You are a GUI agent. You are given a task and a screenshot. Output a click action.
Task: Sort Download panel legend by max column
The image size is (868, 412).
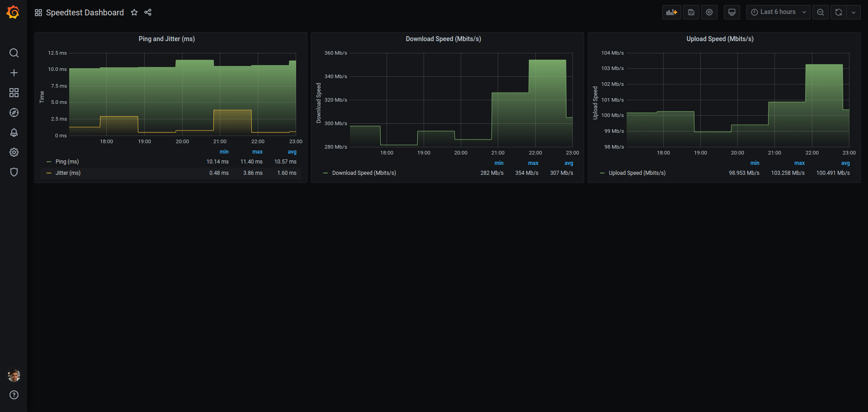(533, 163)
